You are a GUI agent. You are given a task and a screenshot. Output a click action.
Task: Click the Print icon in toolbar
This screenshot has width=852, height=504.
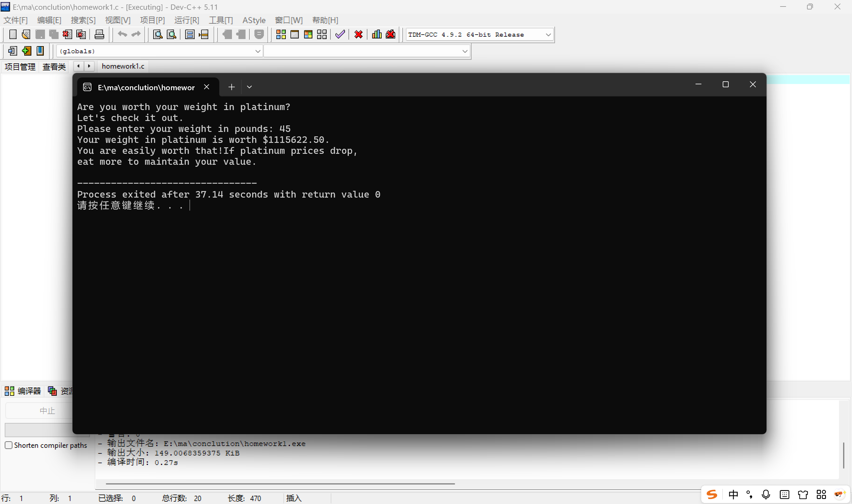click(99, 34)
